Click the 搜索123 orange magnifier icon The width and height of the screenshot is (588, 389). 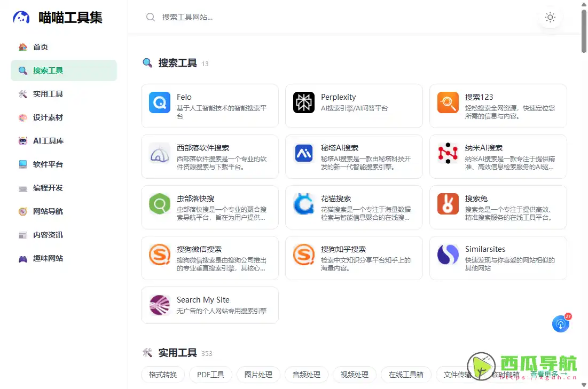tap(448, 102)
